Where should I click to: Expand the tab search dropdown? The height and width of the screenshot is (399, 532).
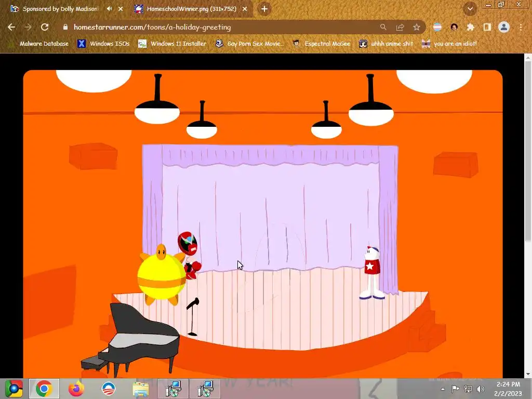click(x=470, y=9)
